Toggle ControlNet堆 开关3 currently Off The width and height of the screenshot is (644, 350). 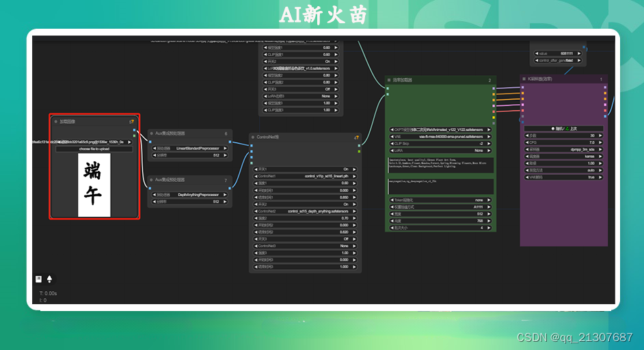pyautogui.click(x=305, y=239)
